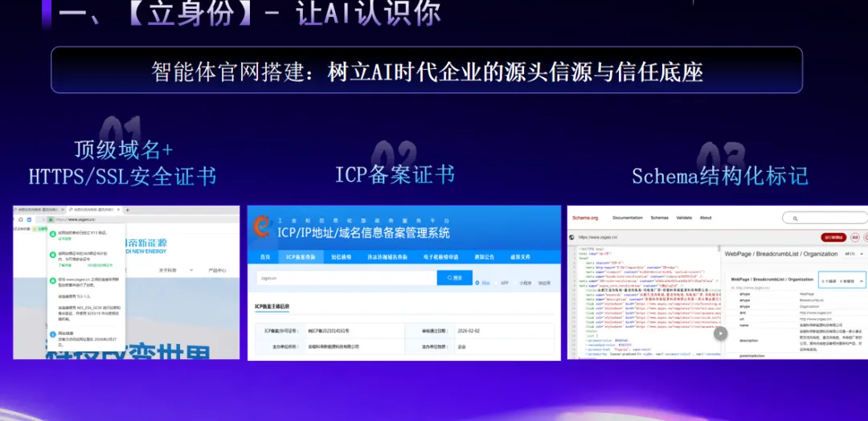This screenshot has height=421, width=868.
Task: Click the ICP备案证书 slide heading
Action: pyautogui.click(x=395, y=175)
